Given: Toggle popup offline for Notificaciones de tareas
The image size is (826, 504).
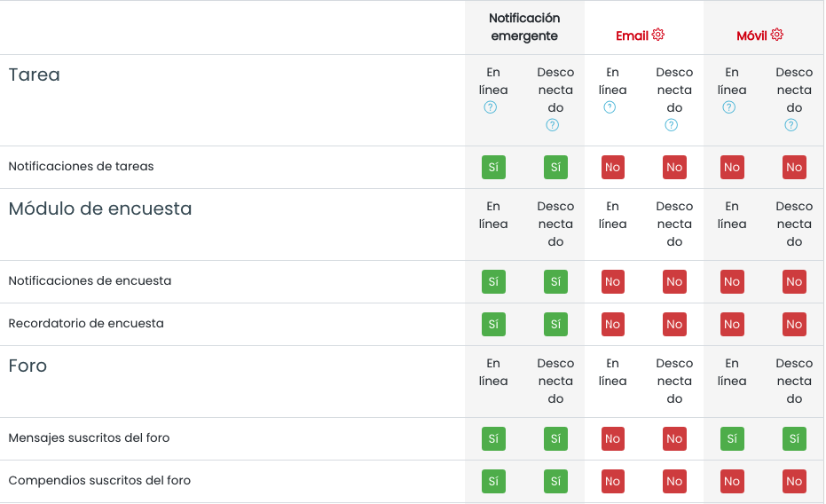Looking at the screenshot, I should point(555,167).
